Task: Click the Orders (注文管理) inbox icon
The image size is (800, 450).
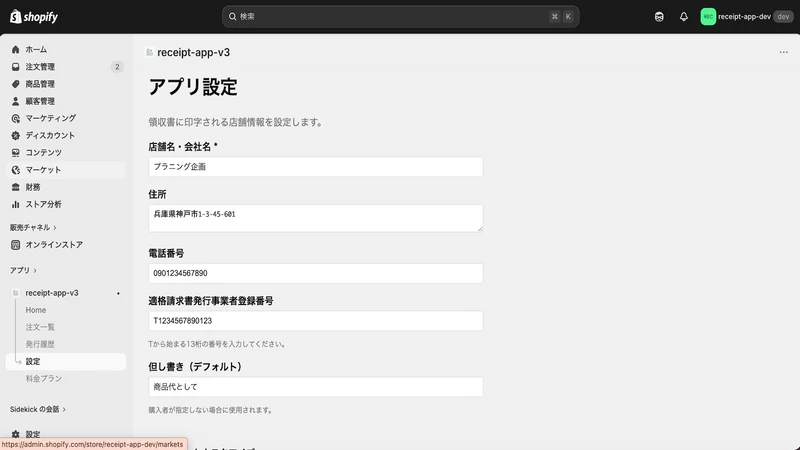Action: [15, 67]
